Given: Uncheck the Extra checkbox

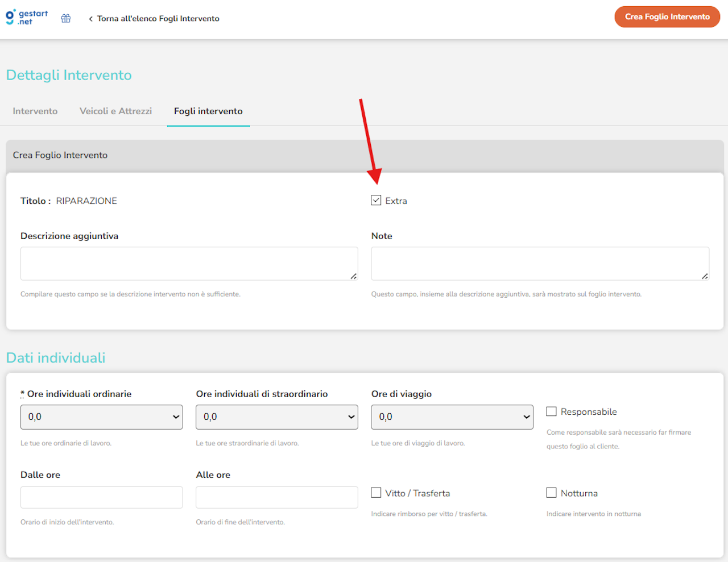Looking at the screenshot, I should (x=376, y=201).
